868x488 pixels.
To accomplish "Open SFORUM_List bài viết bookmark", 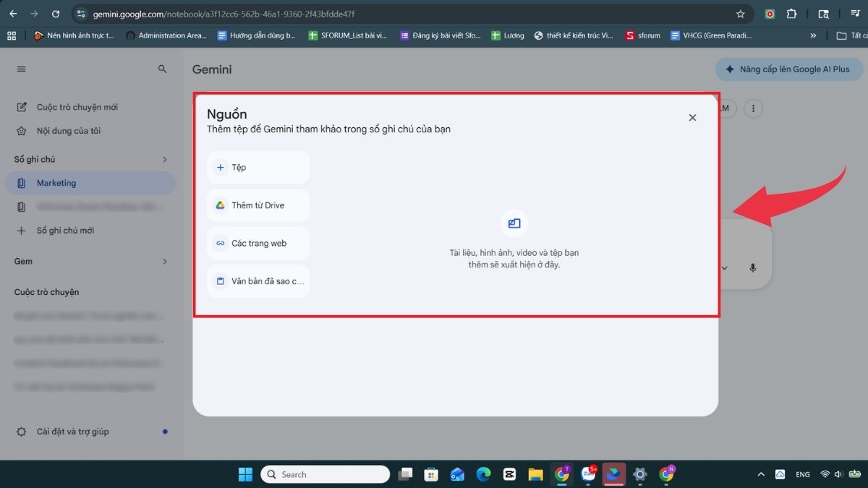I will 347,35.
